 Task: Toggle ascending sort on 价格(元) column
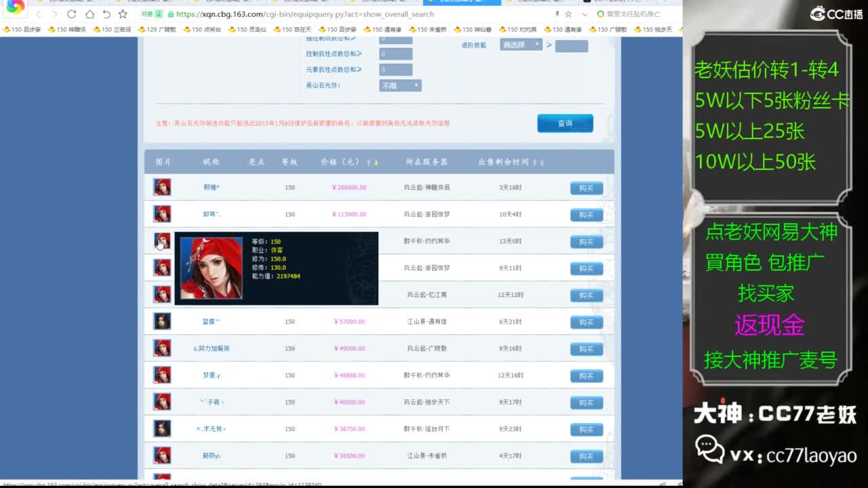click(x=368, y=162)
